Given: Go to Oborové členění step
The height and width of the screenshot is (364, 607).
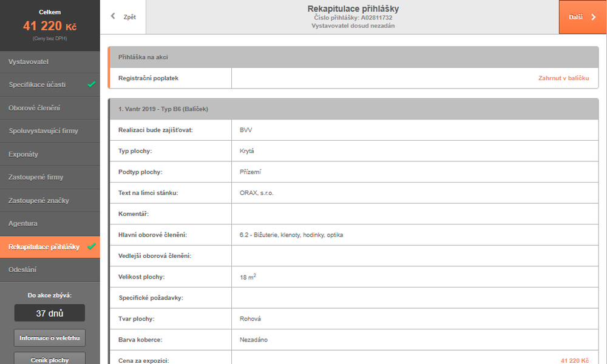Looking at the screenshot, I should tap(50, 108).
